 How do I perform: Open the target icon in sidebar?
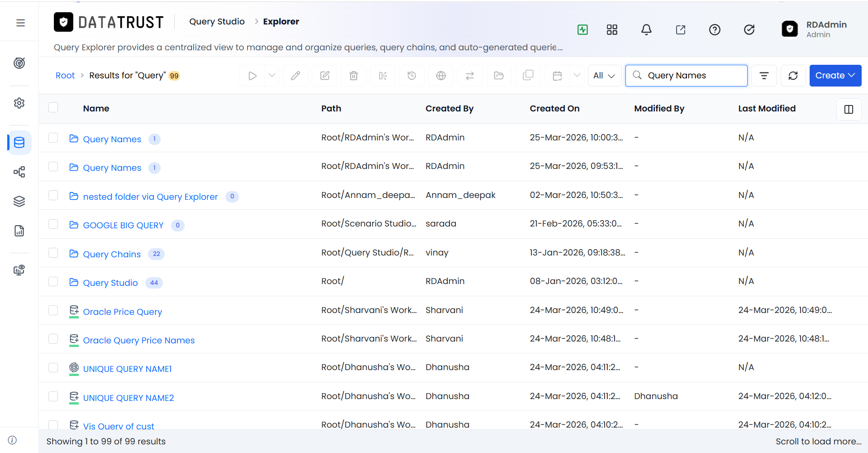(19, 63)
